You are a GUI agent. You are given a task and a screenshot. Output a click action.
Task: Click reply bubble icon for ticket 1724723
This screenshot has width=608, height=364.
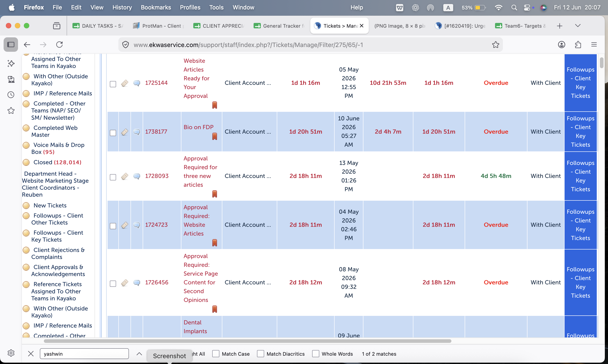[x=137, y=225]
